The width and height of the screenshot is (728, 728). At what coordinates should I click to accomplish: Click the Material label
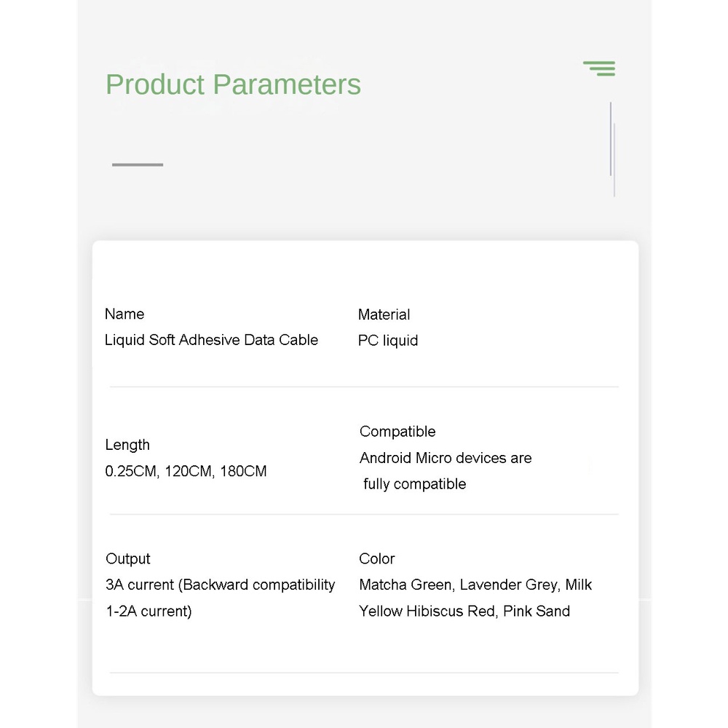click(384, 314)
